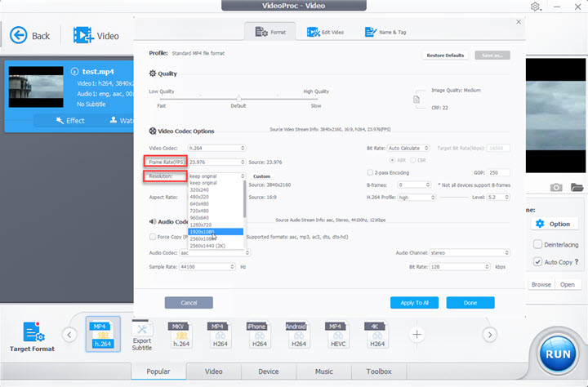588x387 pixels.
Task: Click the Cancel button
Action: 189,303
